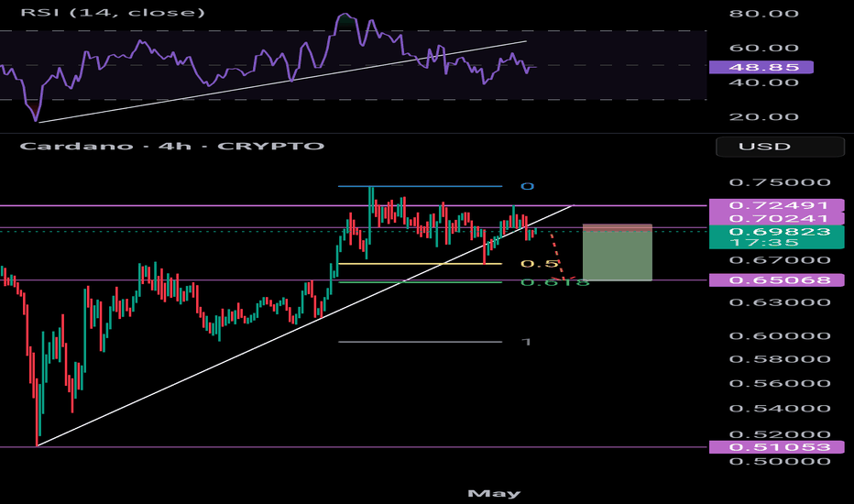Image resolution: width=854 pixels, height=504 pixels.
Task: Click the Fibonacci 0.618 level label
Action: coord(554,282)
